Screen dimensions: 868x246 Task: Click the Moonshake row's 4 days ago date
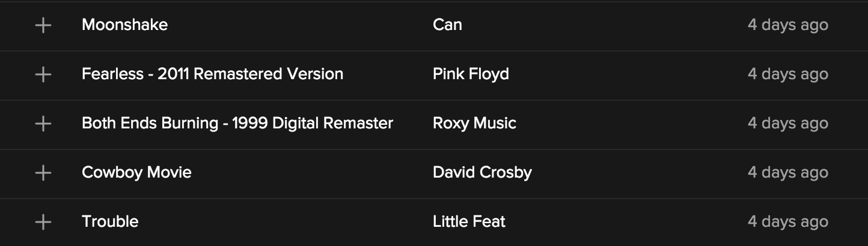tap(787, 25)
